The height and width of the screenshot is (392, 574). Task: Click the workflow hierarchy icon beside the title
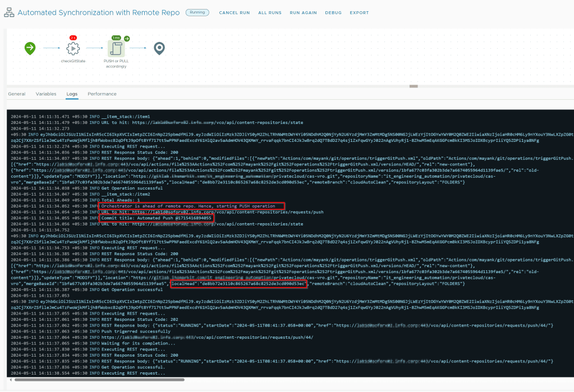(x=9, y=12)
